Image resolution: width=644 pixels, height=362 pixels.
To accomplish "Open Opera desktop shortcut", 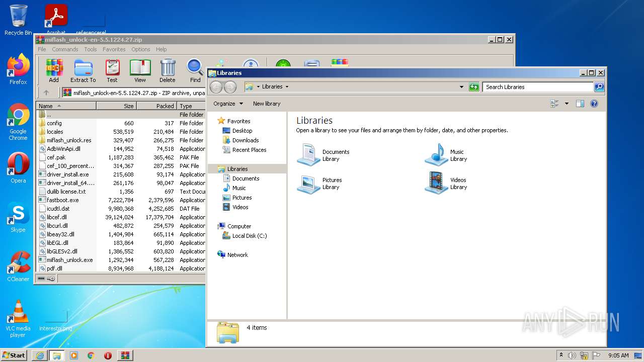I will click(x=18, y=168).
